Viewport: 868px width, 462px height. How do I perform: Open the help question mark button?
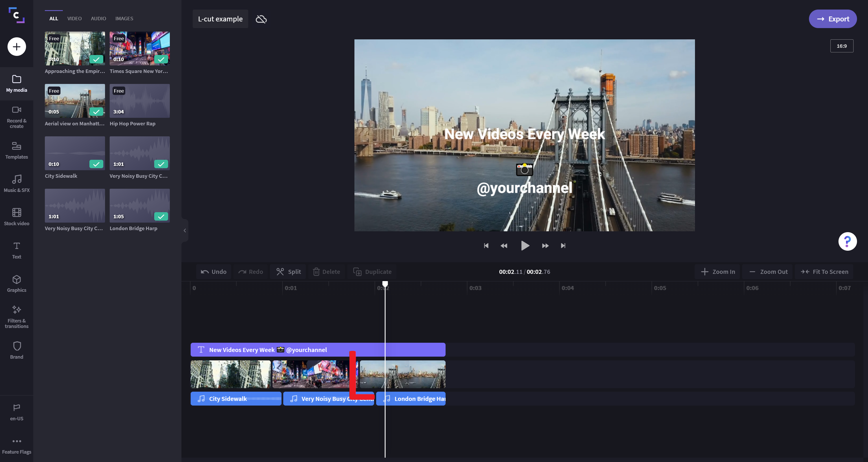[x=847, y=241]
